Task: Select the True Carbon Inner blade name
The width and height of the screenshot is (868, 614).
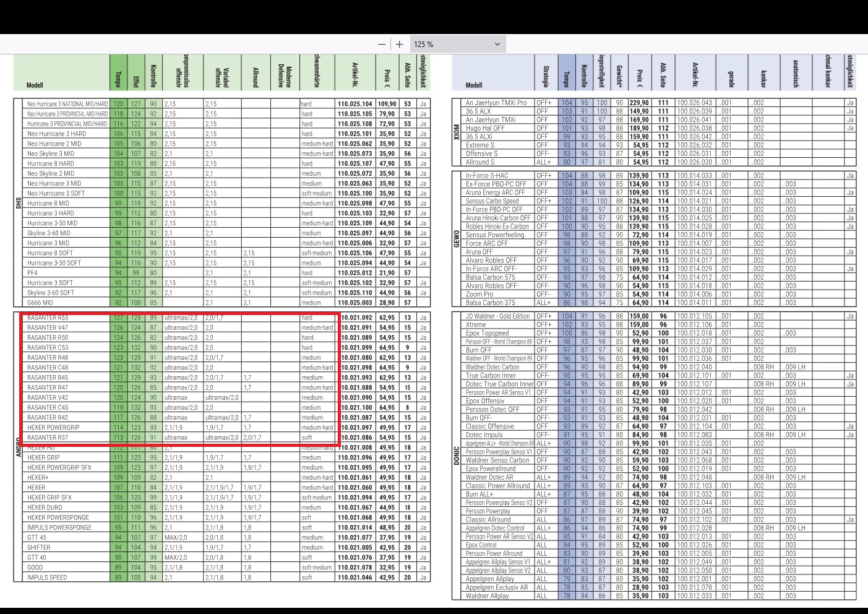Action: 491,375
